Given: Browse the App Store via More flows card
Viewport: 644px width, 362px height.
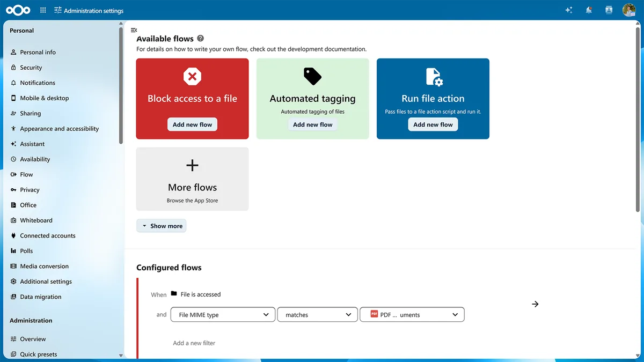Looking at the screenshot, I should [192, 179].
